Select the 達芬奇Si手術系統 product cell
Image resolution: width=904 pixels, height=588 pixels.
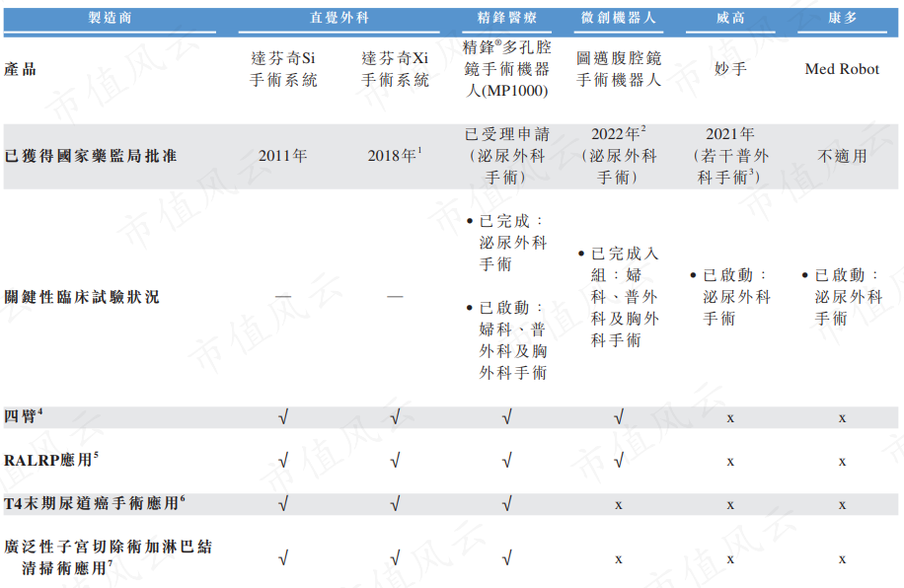pos(283,69)
